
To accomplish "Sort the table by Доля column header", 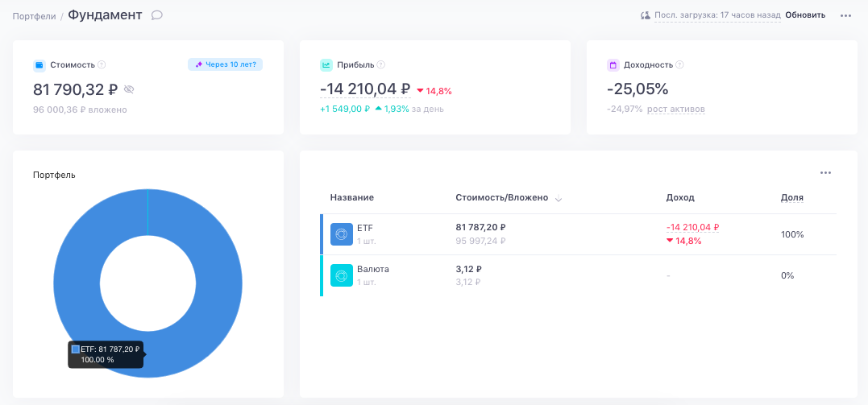I will [x=791, y=197].
